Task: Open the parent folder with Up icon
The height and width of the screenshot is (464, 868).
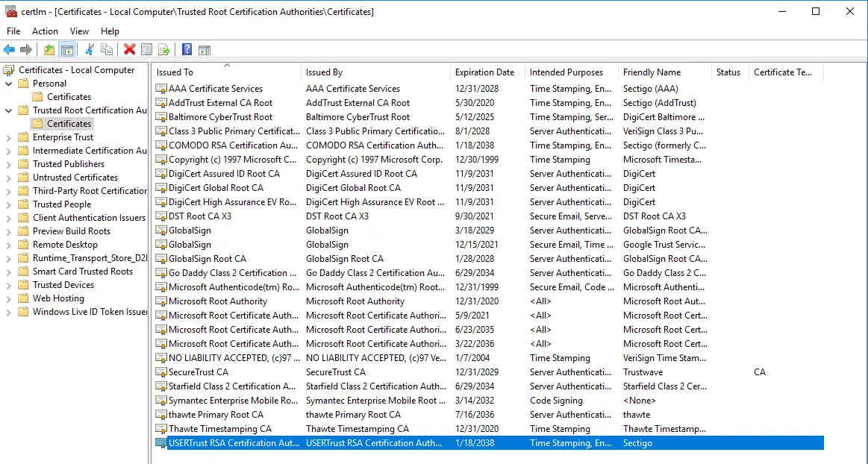Action: click(x=49, y=50)
